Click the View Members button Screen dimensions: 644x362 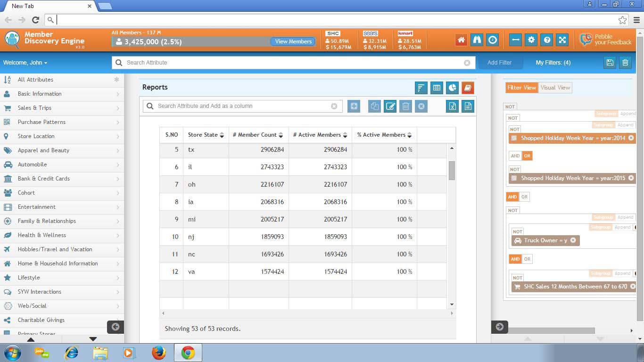(293, 41)
